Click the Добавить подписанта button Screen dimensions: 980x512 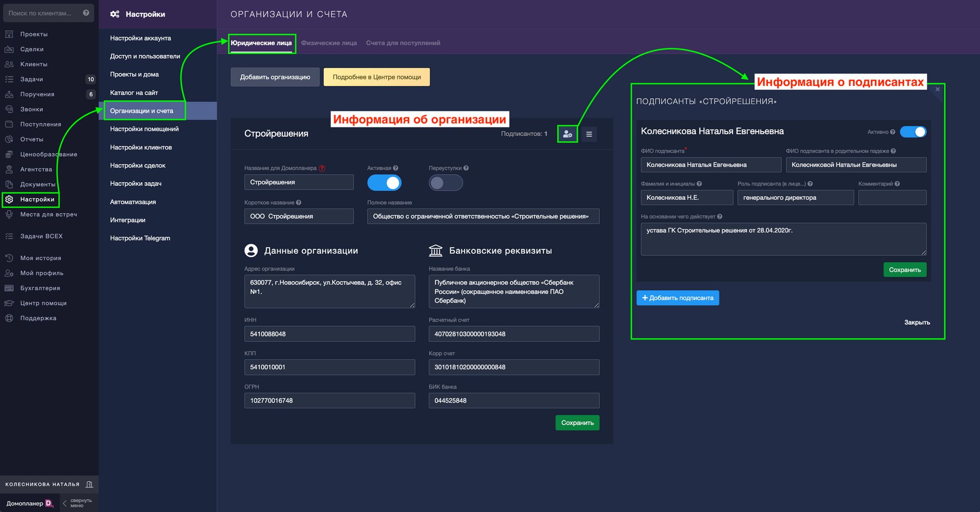coord(678,298)
